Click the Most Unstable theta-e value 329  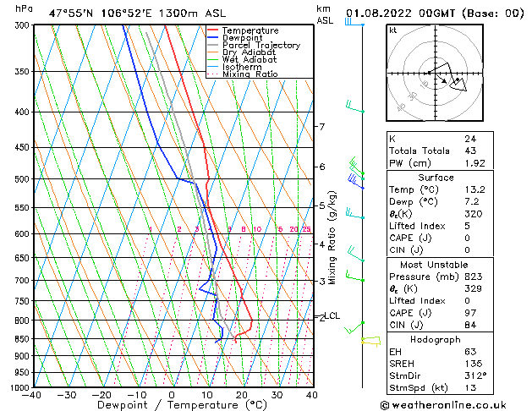pos(474,288)
